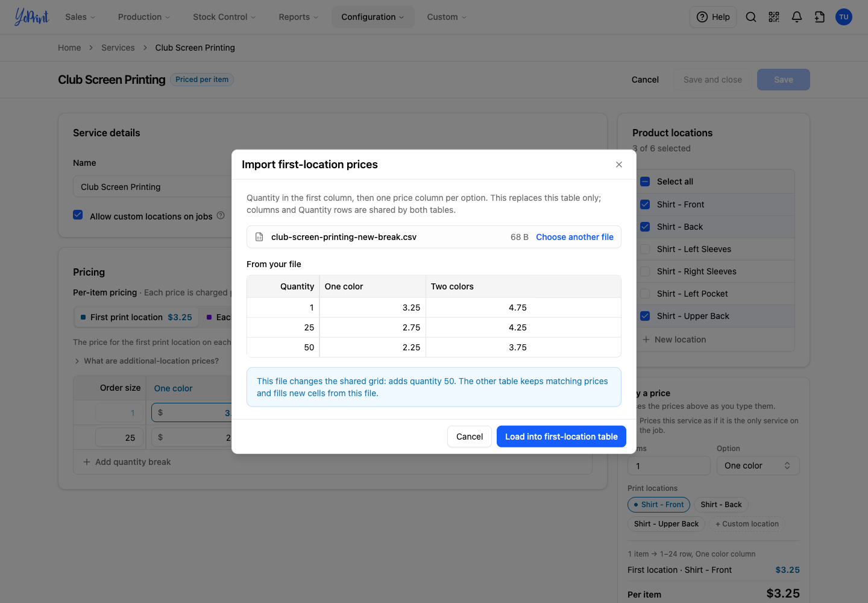Viewport: 868px width, 603px height.
Task: Click the file name club-screen-printing-new-break.csv
Action: [344, 237]
